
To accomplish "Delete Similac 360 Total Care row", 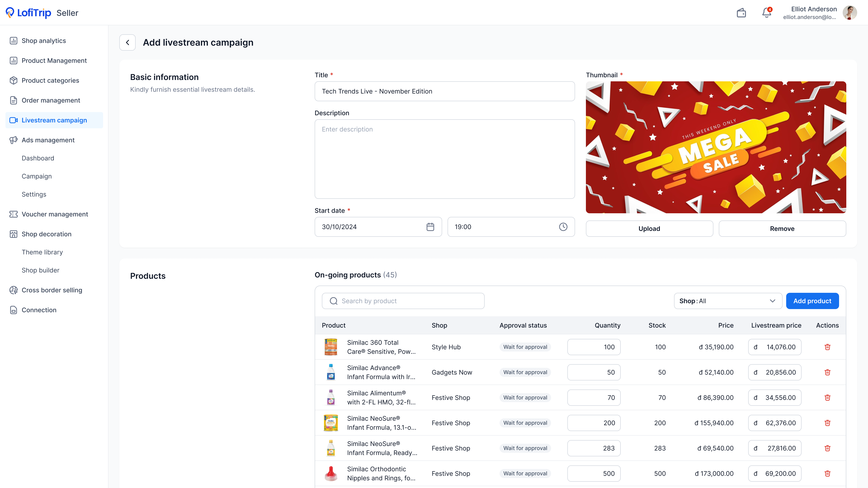I will click(x=827, y=347).
